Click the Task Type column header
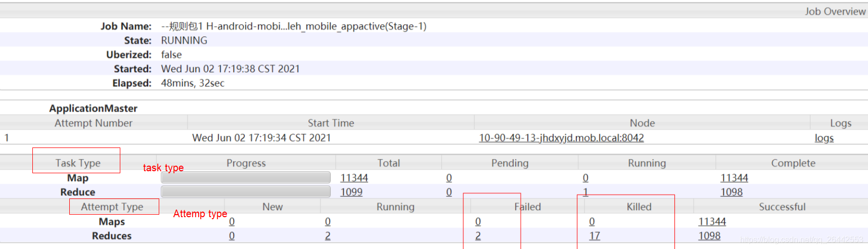The image size is (868, 249). pyautogui.click(x=78, y=163)
